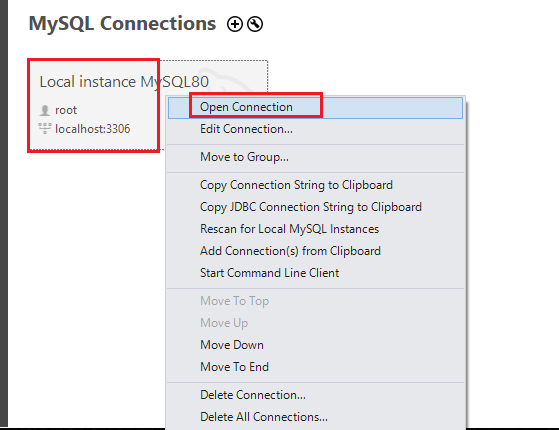The height and width of the screenshot is (430, 559).
Task: Click the root username label on the tile
Action: (66, 110)
